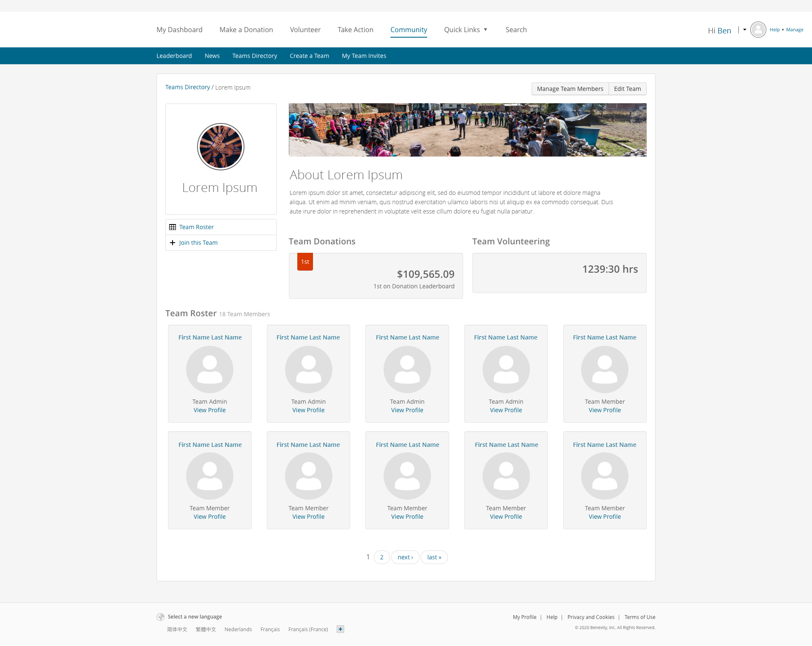
Task: Click the Manage Team Members button
Action: [x=570, y=89]
